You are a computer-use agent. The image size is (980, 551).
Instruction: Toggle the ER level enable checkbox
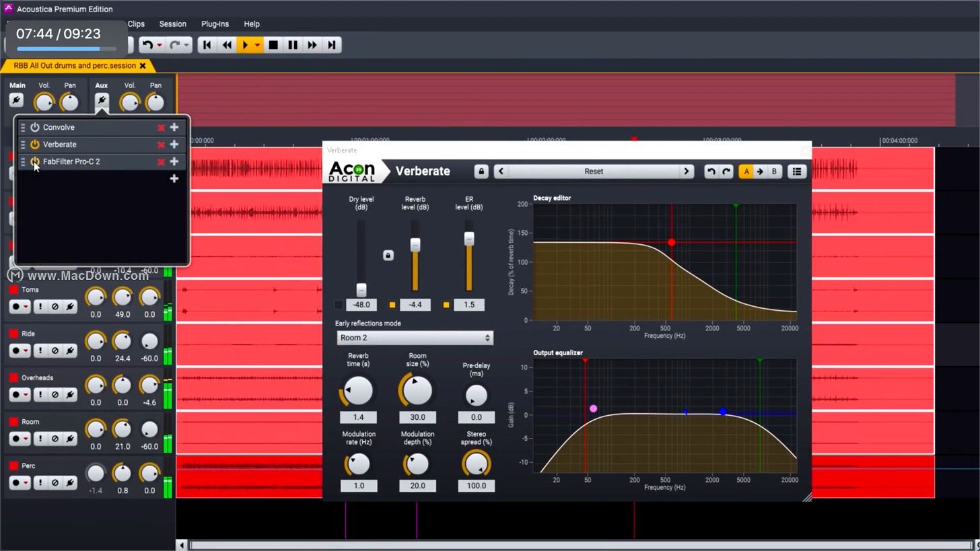pos(446,305)
